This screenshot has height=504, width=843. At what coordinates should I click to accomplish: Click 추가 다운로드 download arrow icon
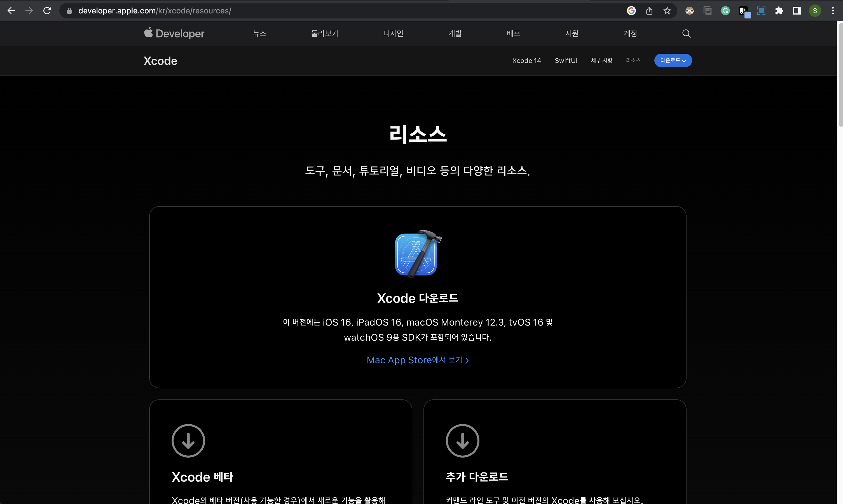(x=462, y=441)
